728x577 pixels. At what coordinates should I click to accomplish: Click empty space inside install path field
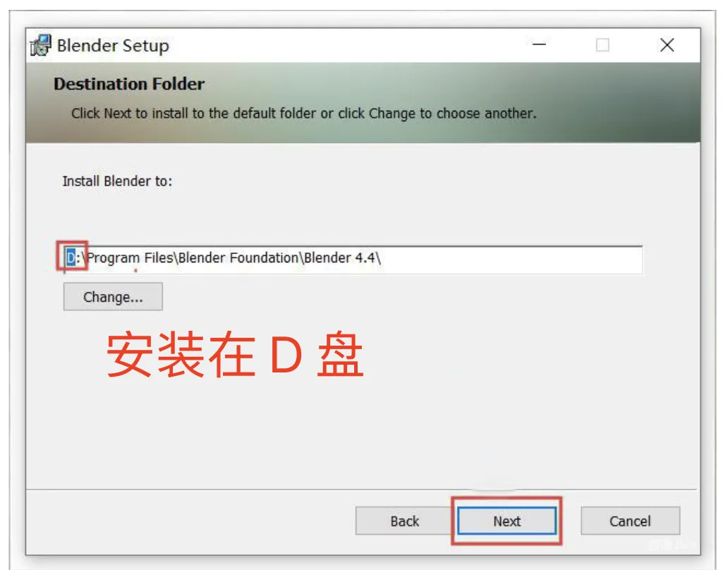pyautogui.click(x=511, y=260)
